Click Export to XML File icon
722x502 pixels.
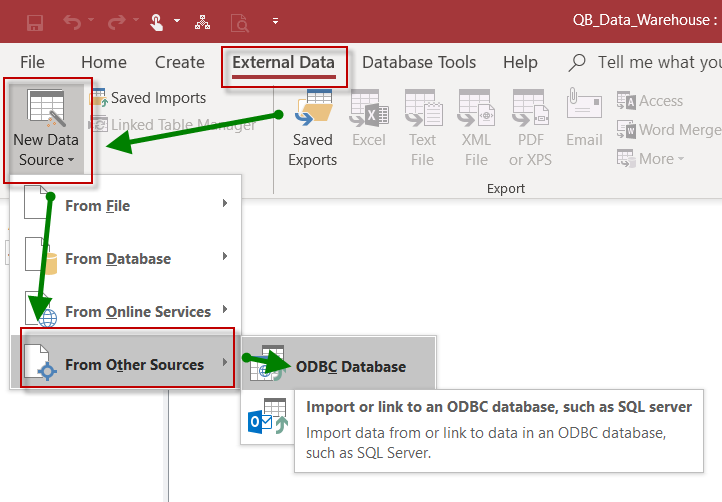click(476, 128)
